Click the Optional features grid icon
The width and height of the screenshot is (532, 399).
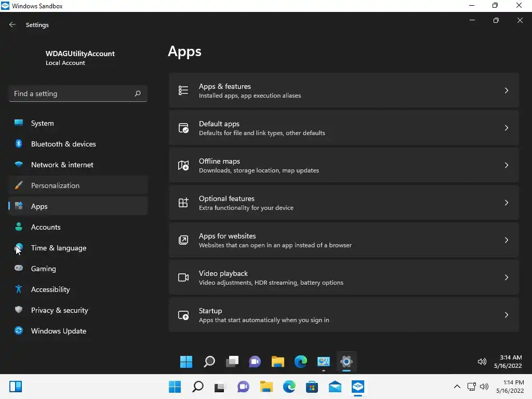coord(183,203)
